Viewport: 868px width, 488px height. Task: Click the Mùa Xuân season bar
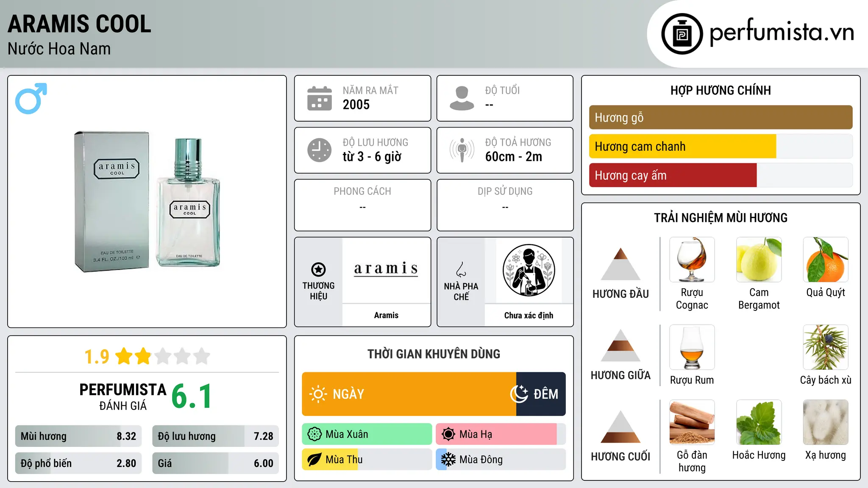[x=367, y=434]
